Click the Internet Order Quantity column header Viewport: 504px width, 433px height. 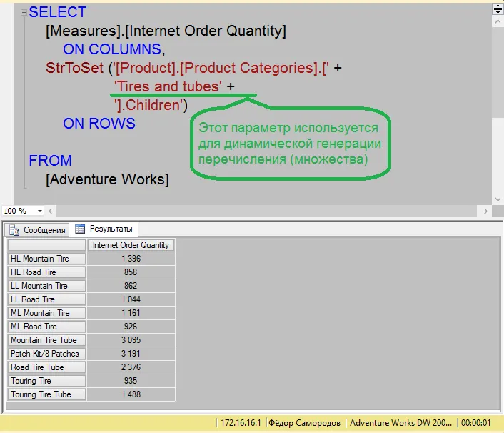[x=131, y=245]
